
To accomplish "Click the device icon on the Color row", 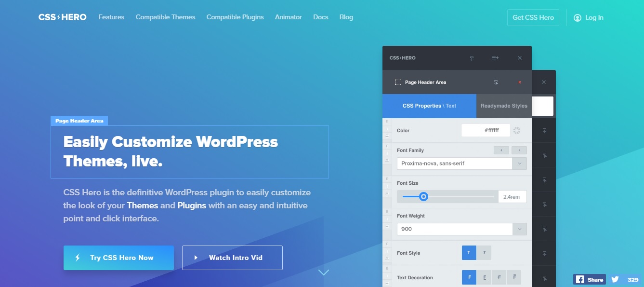I will coord(386,137).
